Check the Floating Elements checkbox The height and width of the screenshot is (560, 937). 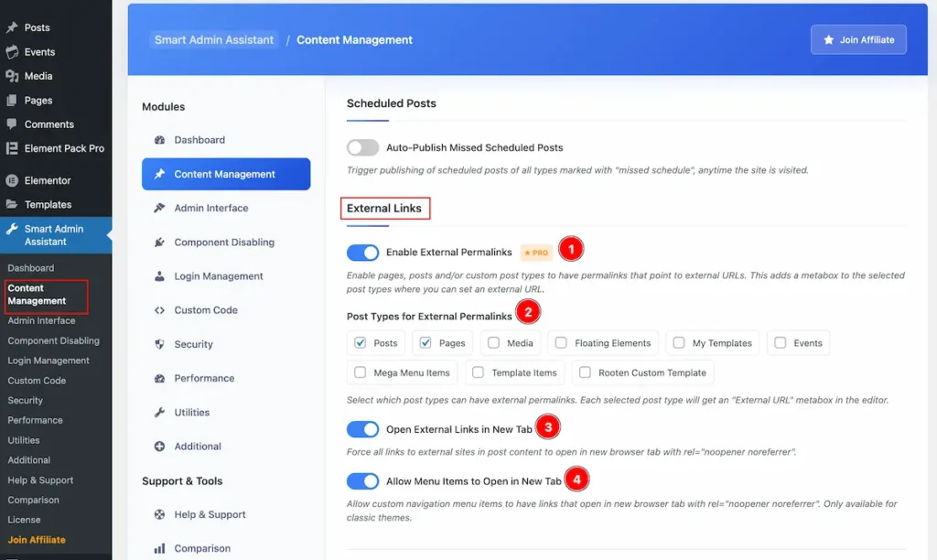point(561,343)
